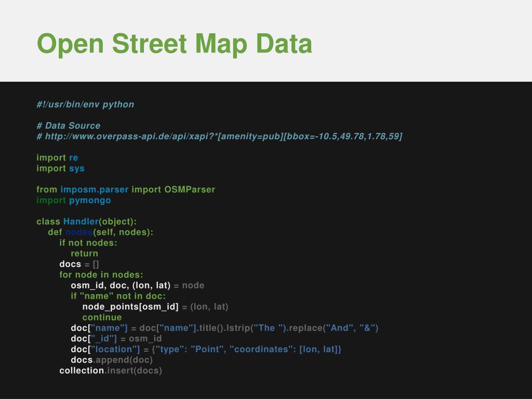This screenshot has height=399, width=532.
Task: Click the "node_points[osm_id] = (lon, lat)" line
Action: coord(155,307)
